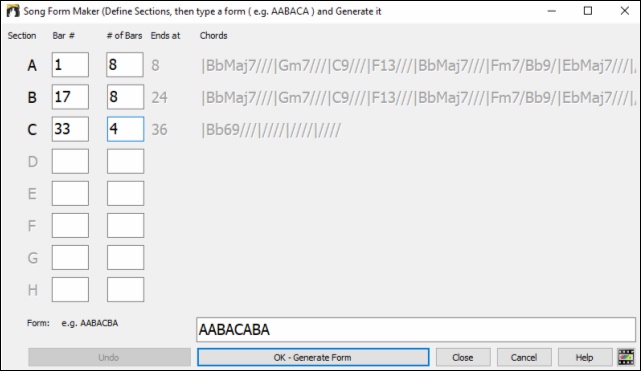Click the Song Form Maker title bar icon
The image size is (641, 371).
tap(13, 11)
